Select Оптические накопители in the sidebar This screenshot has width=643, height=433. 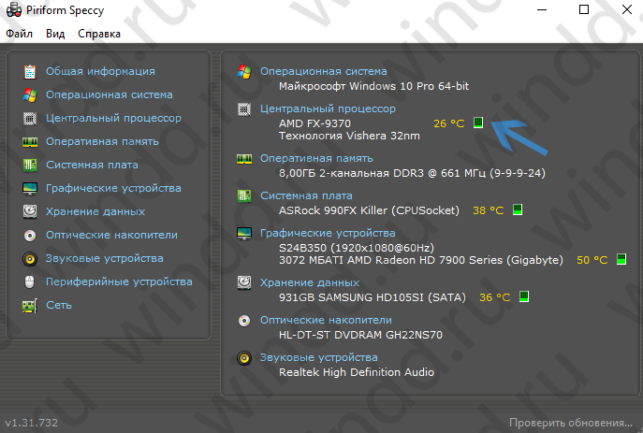(112, 235)
